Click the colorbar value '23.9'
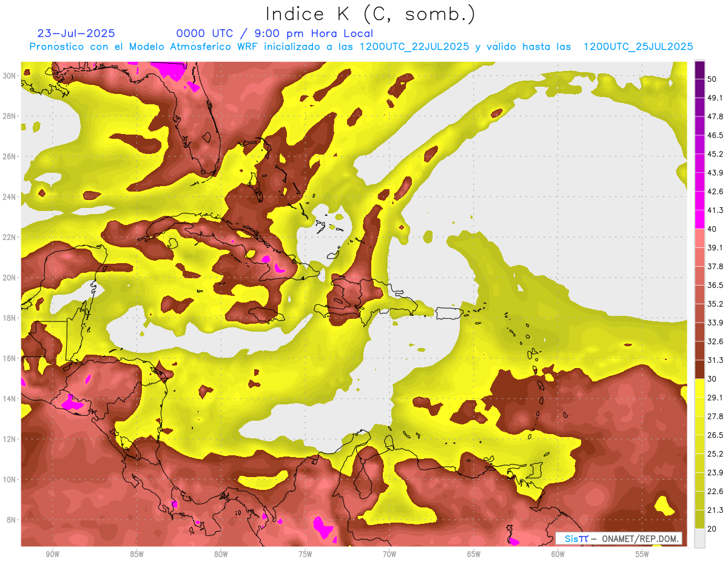Image resolution: width=728 pixels, height=562 pixels. (x=715, y=473)
